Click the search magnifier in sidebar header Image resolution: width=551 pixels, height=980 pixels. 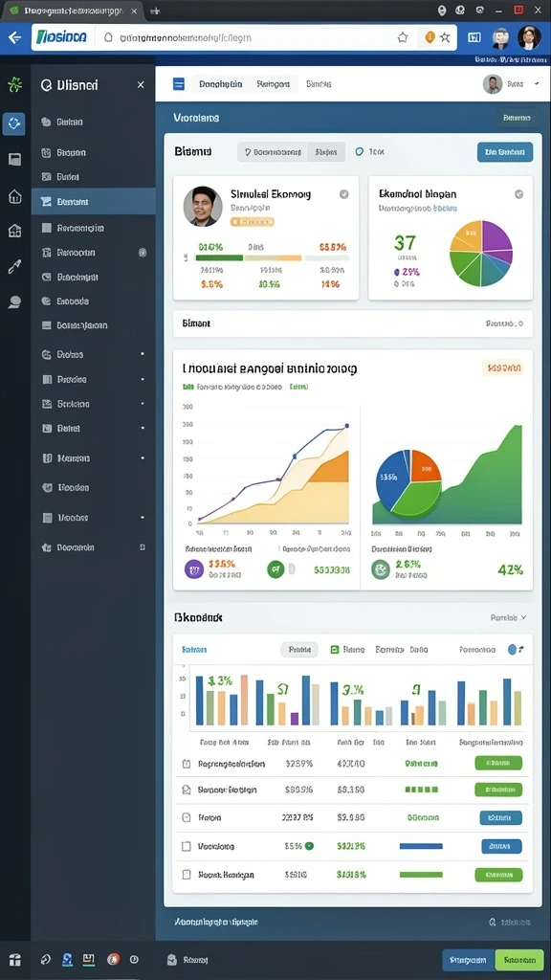tap(46, 85)
